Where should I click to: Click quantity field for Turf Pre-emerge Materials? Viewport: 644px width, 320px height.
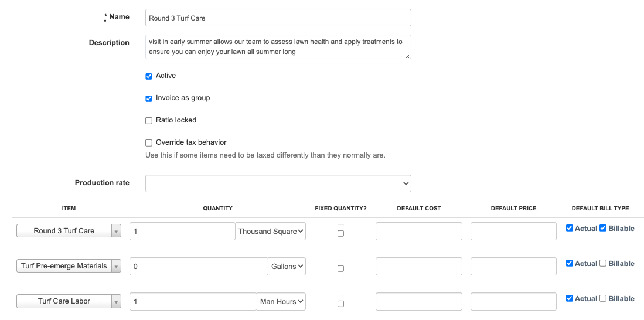pyautogui.click(x=199, y=267)
